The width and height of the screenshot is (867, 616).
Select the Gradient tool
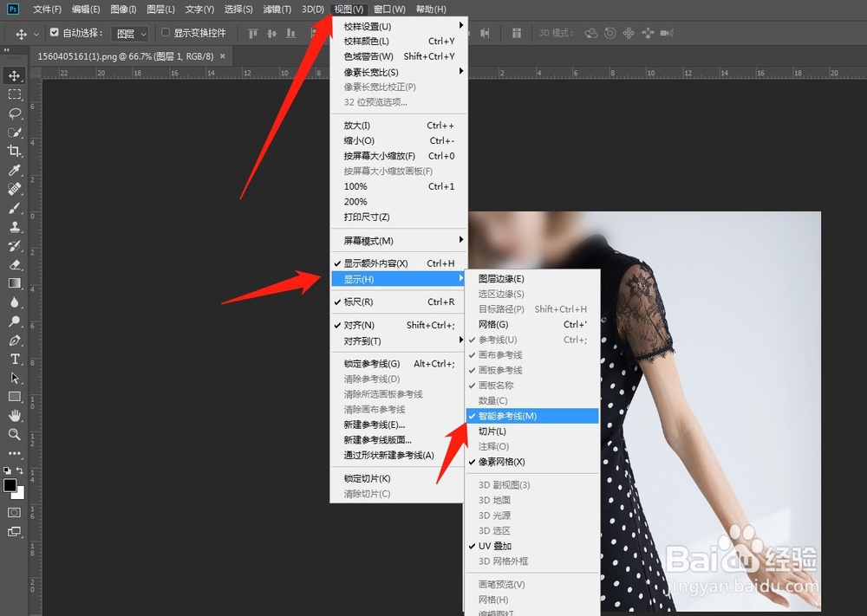(x=15, y=283)
